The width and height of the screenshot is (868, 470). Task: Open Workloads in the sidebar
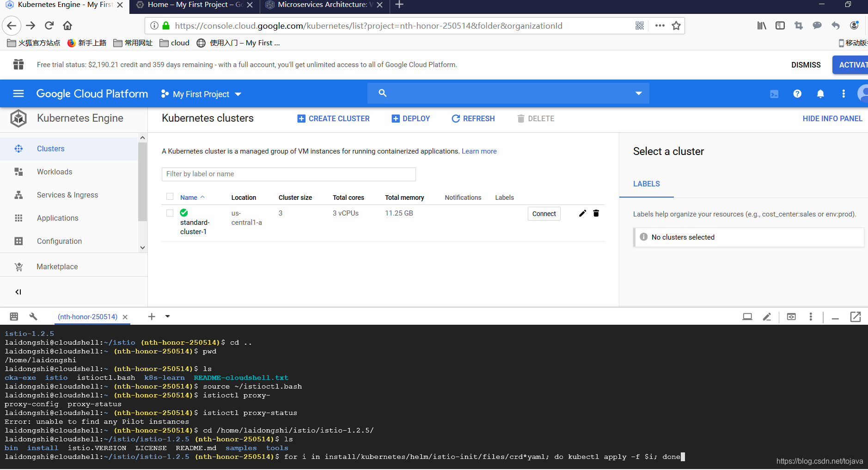coord(69,172)
